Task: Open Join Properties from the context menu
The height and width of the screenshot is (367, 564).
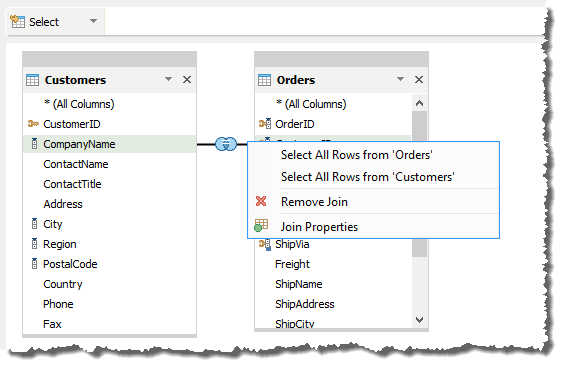Action: point(319,227)
